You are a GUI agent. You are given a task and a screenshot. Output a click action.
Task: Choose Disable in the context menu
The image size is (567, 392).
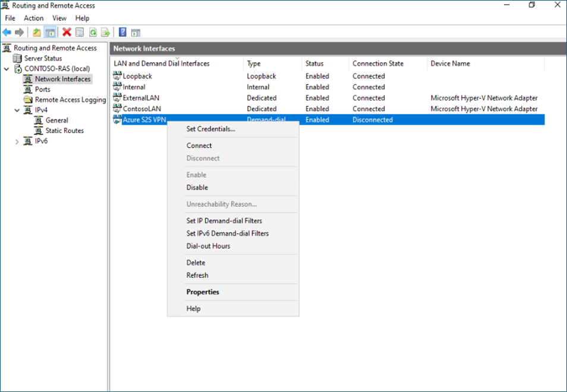(197, 188)
